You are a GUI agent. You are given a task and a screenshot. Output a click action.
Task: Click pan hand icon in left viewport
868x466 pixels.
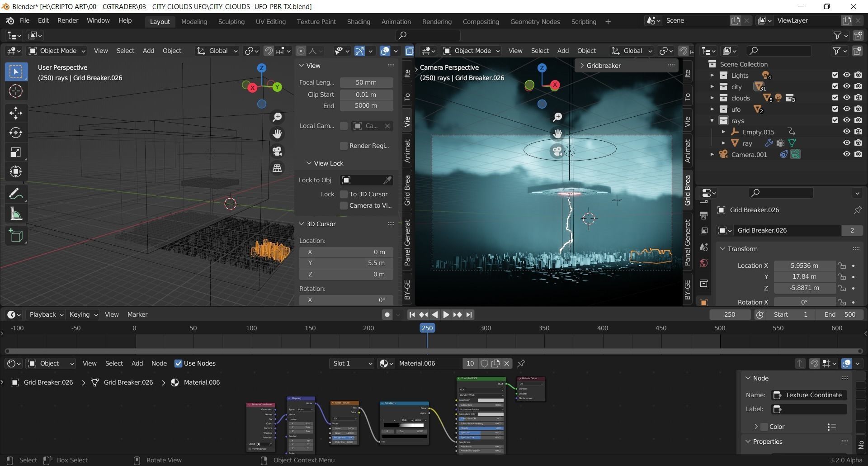[277, 134]
